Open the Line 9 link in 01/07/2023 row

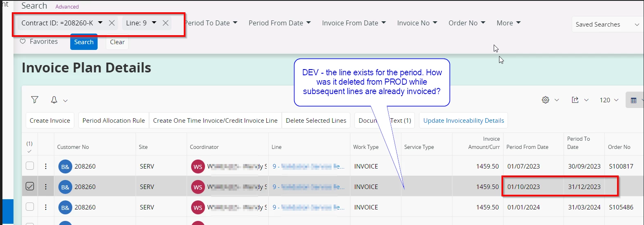(308, 166)
